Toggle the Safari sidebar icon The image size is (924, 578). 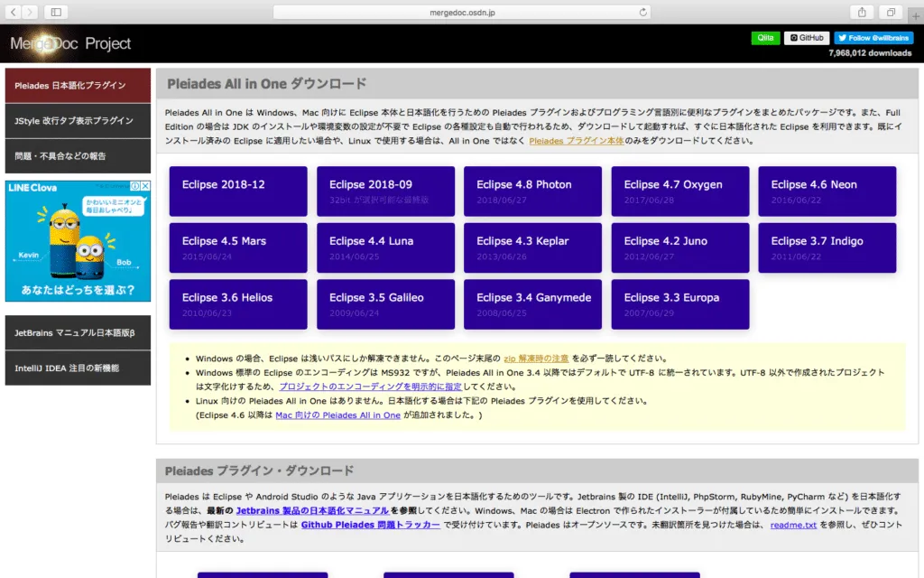point(56,12)
